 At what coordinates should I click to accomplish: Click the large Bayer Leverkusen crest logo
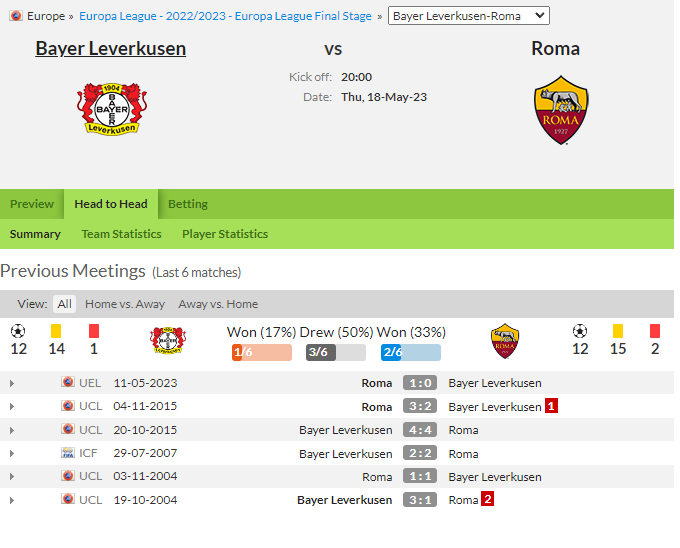[112, 108]
